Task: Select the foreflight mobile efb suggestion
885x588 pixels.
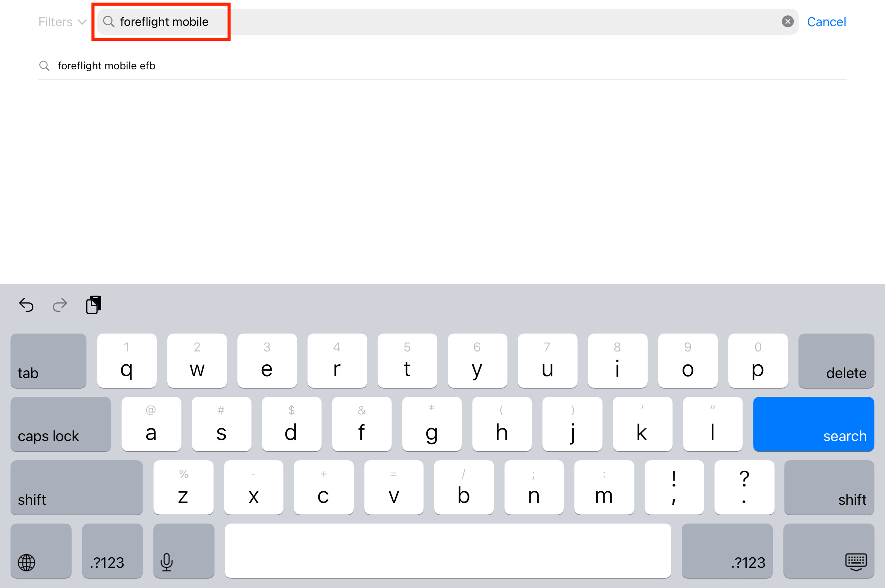Action: tap(442, 66)
